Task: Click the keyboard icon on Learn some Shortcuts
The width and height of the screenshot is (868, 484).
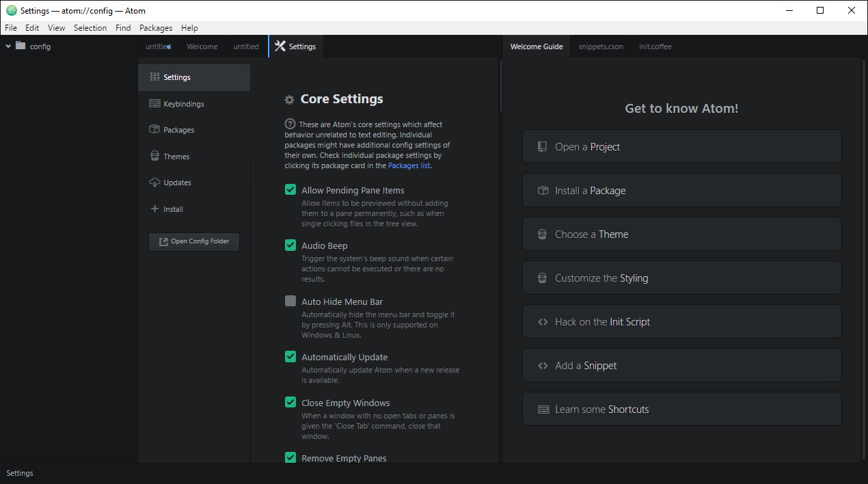Action: pyautogui.click(x=542, y=409)
